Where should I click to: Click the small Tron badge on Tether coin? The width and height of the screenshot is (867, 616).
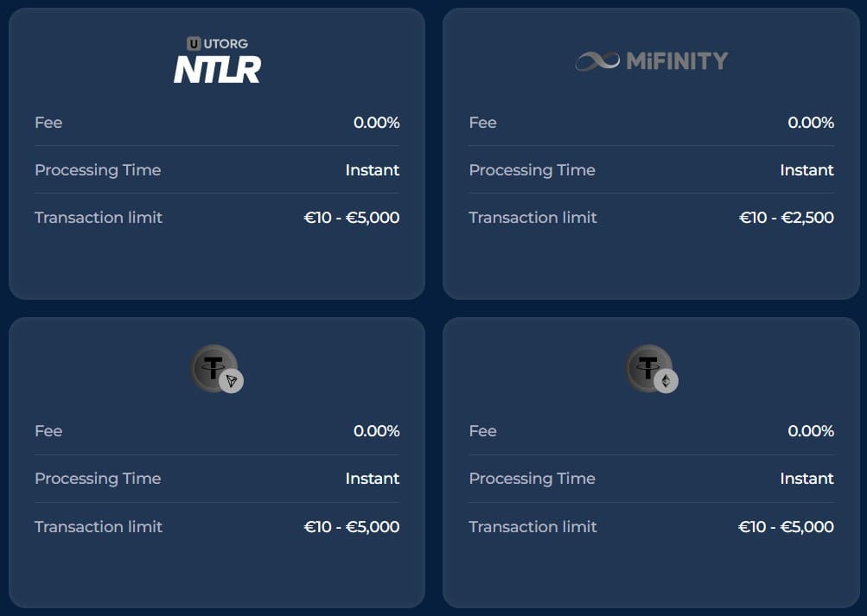[231, 381]
